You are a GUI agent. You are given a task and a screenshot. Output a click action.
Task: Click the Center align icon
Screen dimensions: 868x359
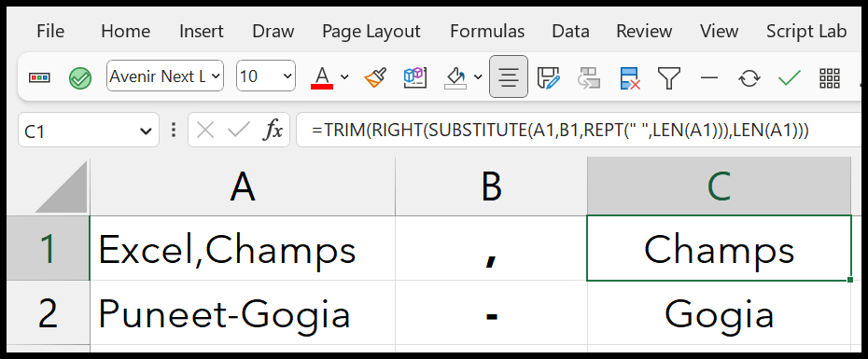[508, 76]
